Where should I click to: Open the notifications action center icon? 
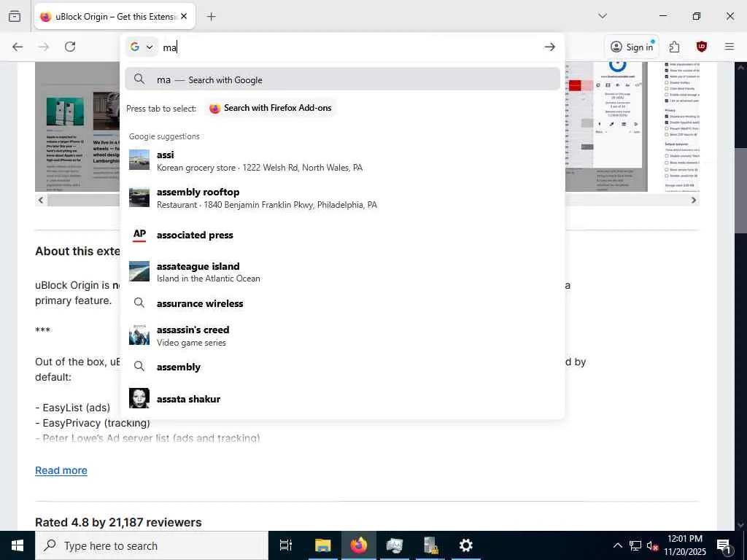click(724, 545)
